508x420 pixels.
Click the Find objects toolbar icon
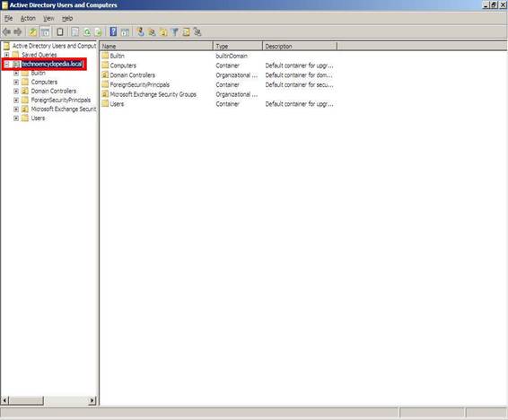click(x=187, y=31)
